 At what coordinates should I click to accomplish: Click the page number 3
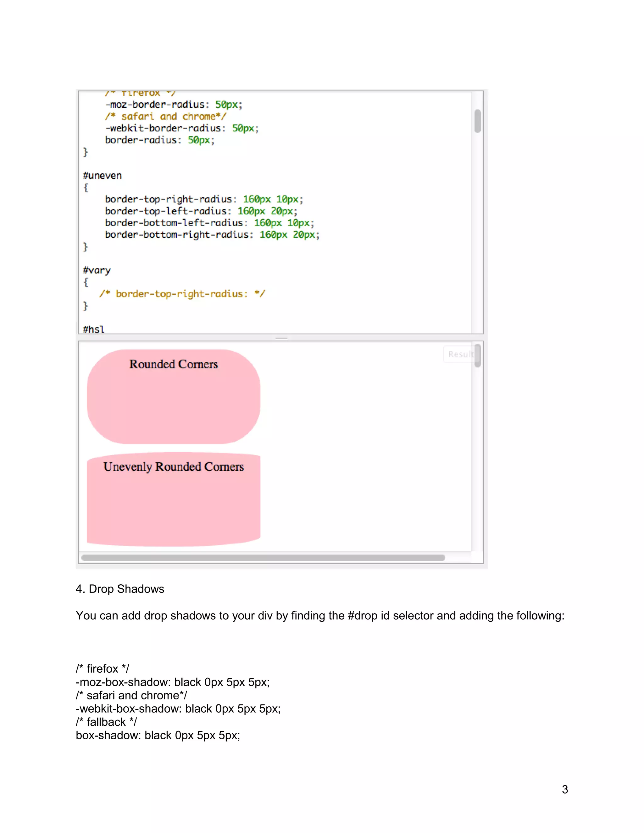(x=565, y=790)
